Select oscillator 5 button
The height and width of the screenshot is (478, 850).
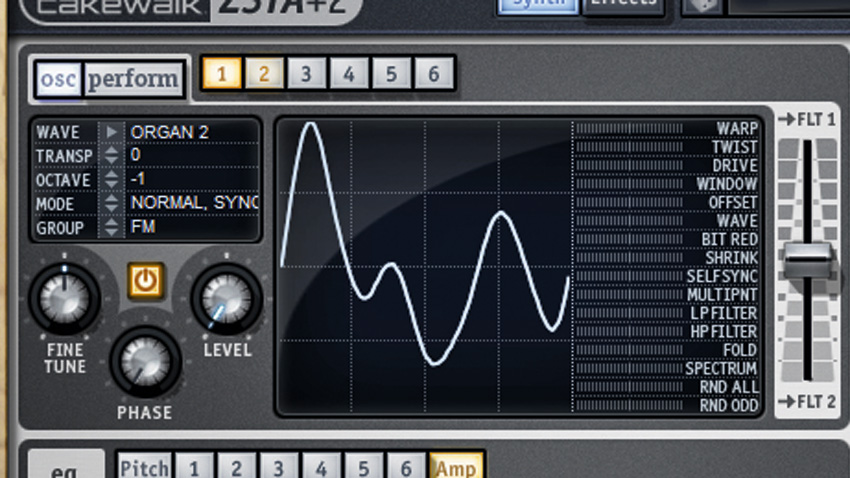click(x=391, y=73)
